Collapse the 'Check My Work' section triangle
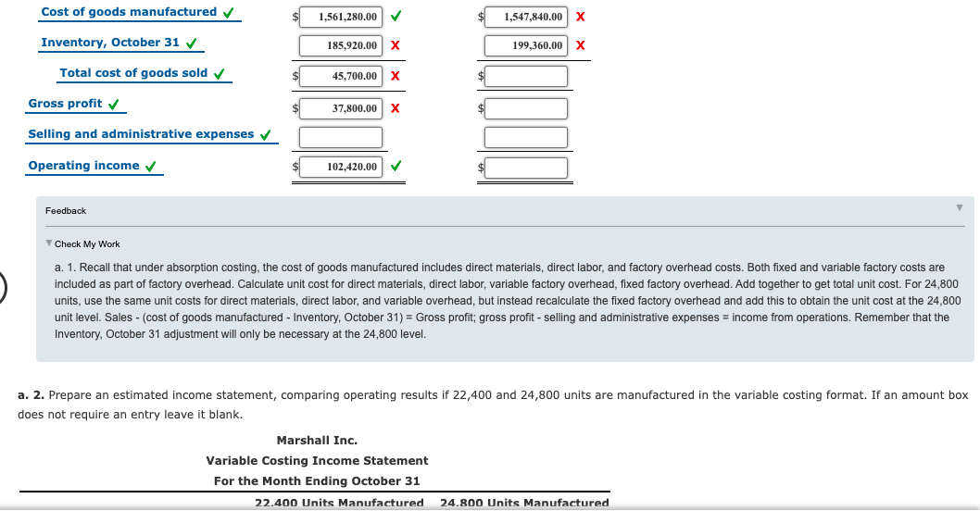This screenshot has width=980, height=511. point(49,243)
